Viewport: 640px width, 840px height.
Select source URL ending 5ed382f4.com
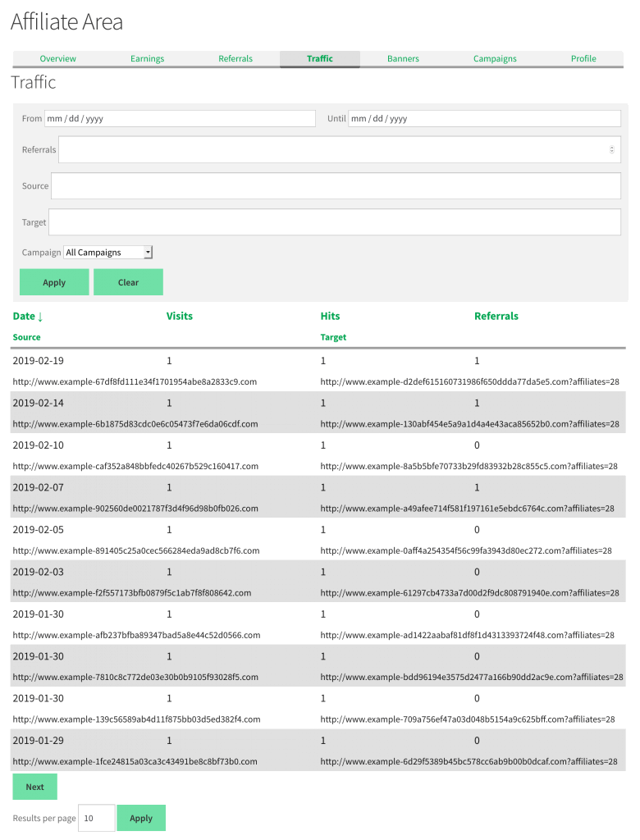pyautogui.click(x=137, y=719)
